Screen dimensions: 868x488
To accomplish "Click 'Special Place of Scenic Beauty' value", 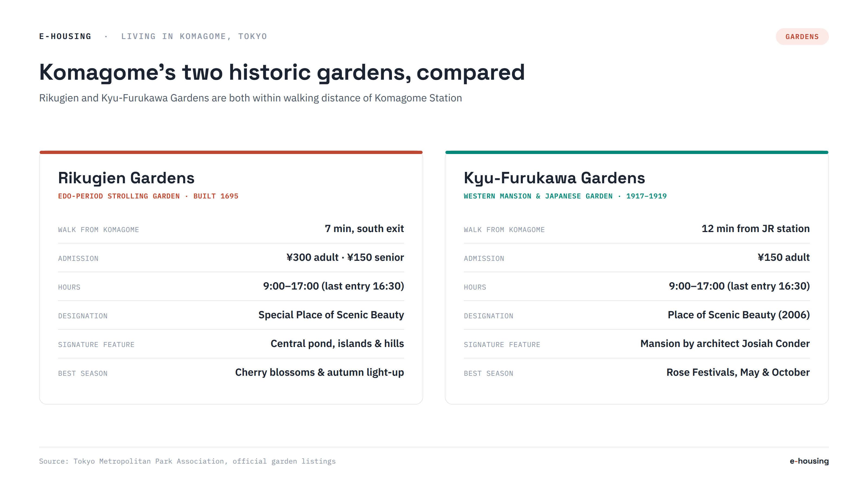I will point(331,315).
